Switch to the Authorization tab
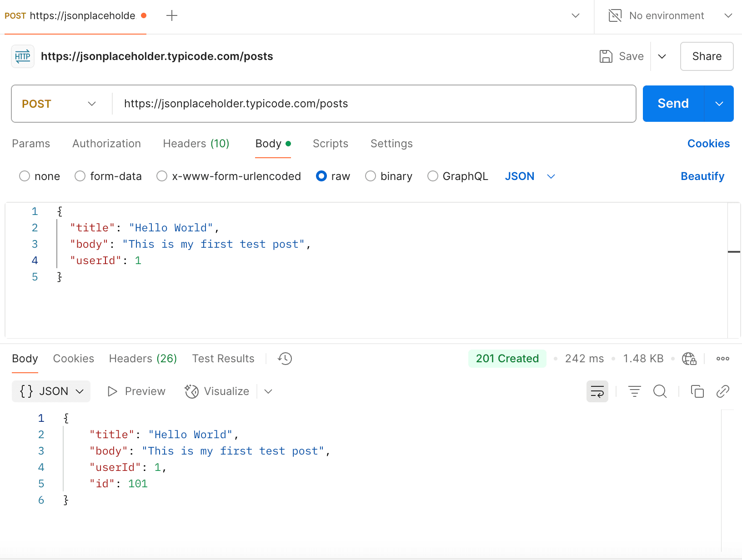This screenshot has height=560, width=742. [x=106, y=144]
